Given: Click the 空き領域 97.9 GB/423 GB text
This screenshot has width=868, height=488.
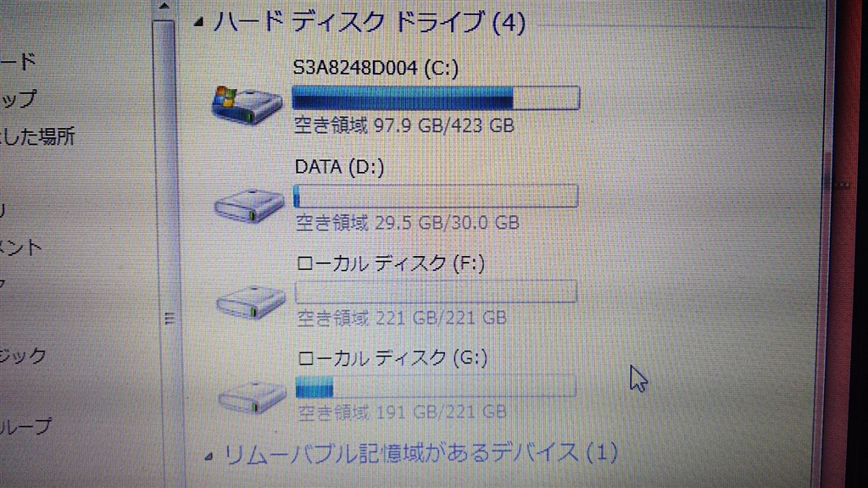Looking at the screenshot, I should coord(404,125).
